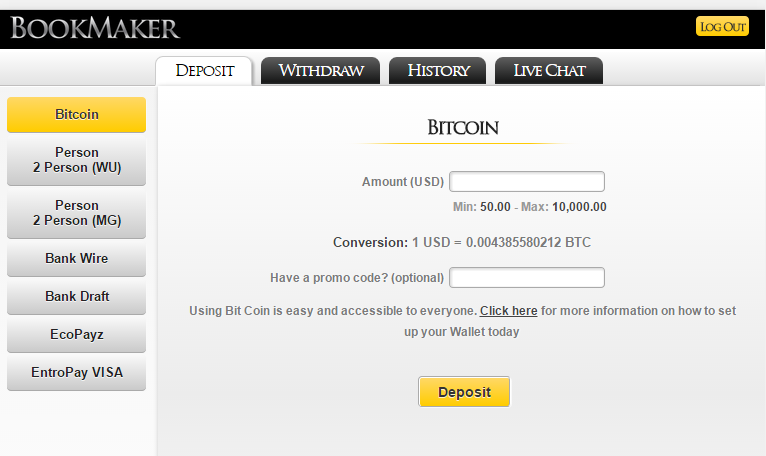Choose Person 2 Person (MG) method

point(77,213)
